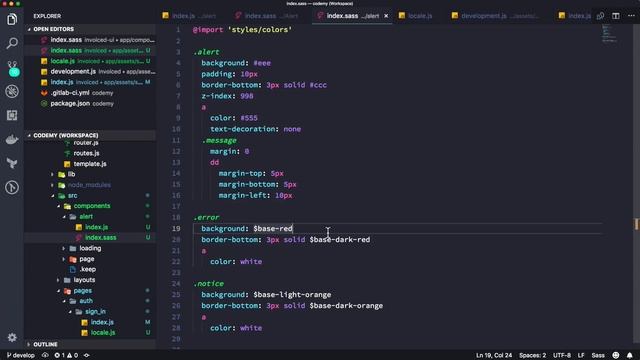Click the '$base-light-orange' variable on line 25
This screenshot has width=640, height=360.
click(292, 295)
